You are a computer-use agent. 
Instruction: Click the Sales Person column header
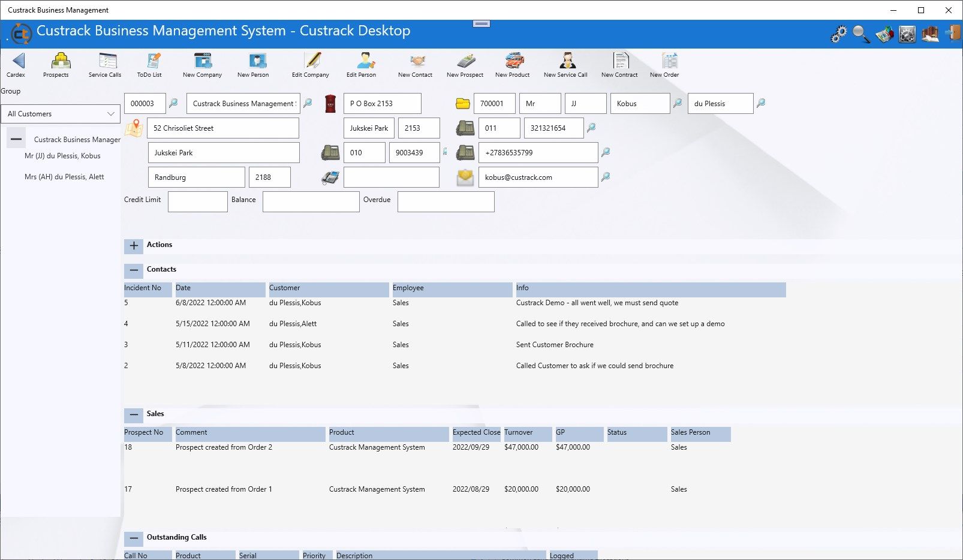pos(700,434)
